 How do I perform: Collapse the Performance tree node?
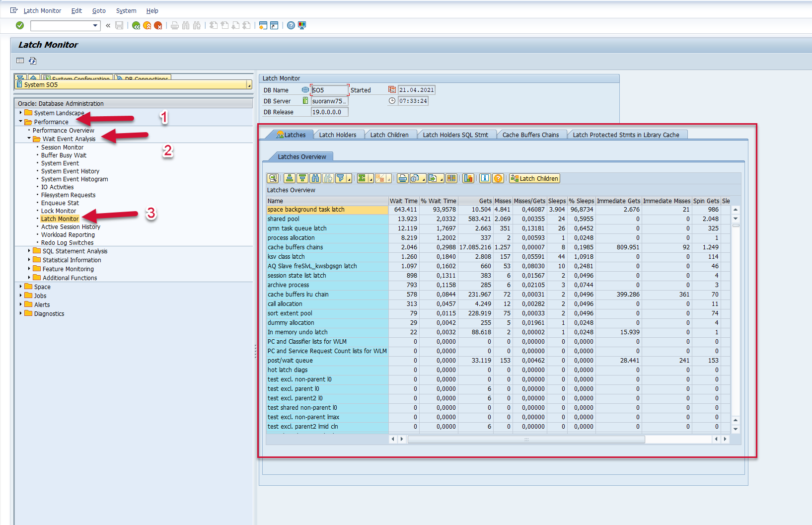point(20,122)
